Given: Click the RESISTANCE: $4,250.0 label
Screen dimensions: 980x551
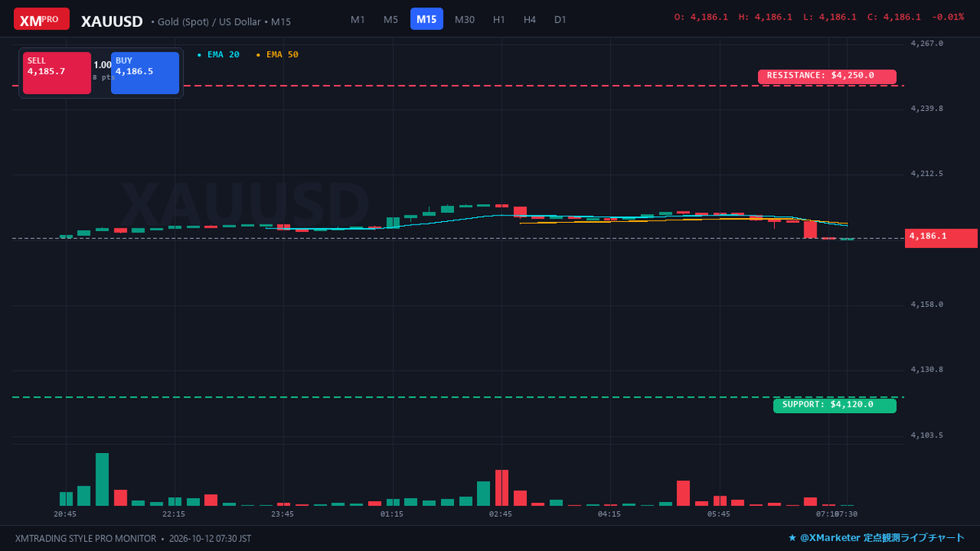Looking at the screenshot, I should point(827,76).
